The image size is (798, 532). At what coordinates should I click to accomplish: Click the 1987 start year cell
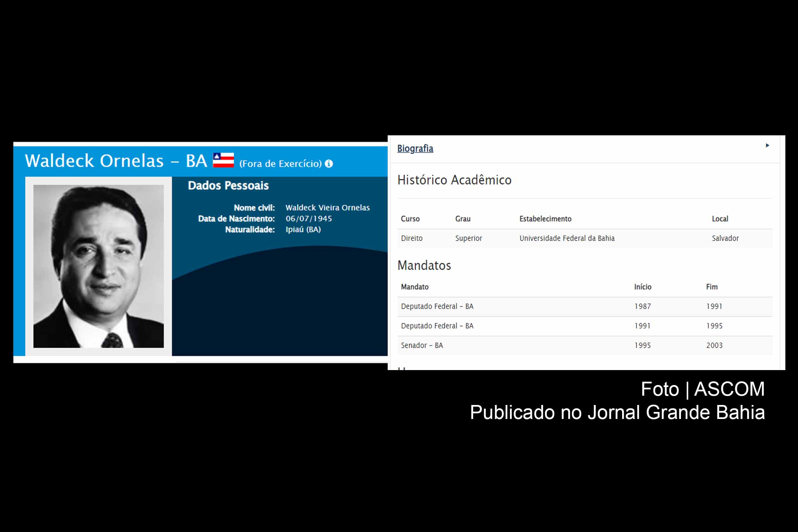point(643,306)
